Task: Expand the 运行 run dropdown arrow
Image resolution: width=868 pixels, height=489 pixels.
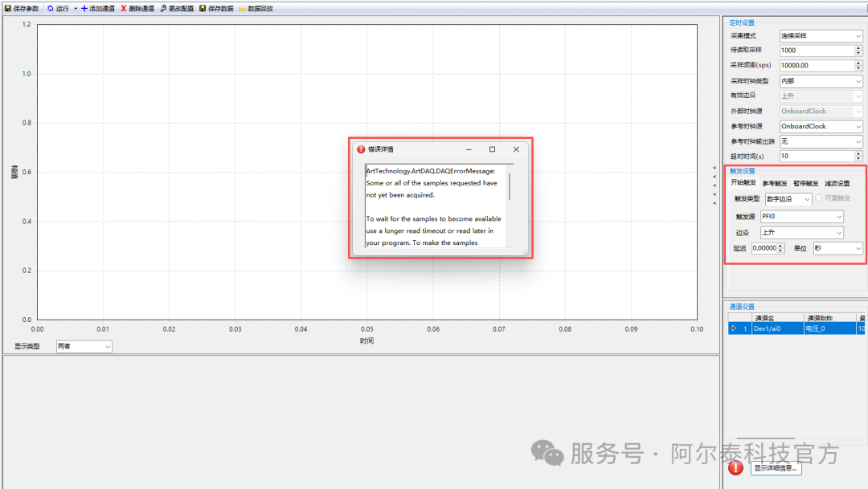Action: coord(76,8)
